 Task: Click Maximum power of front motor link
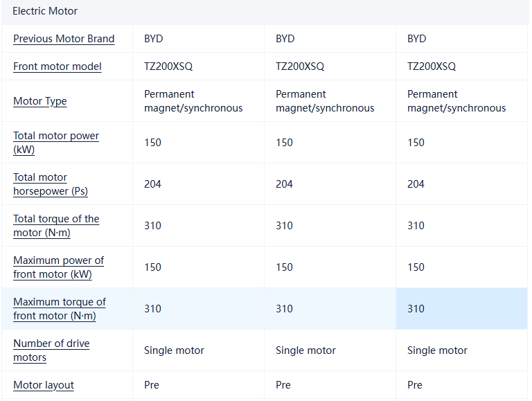tap(58, 267)
